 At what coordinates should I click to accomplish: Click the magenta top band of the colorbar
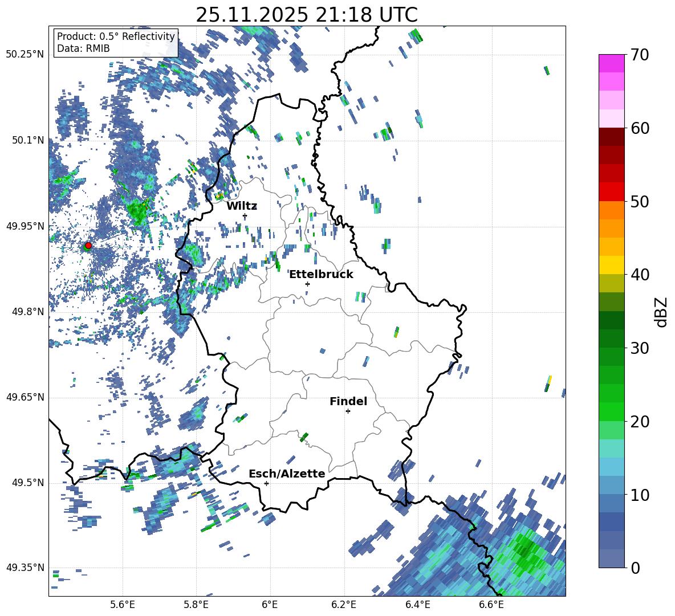click(611, 63)
